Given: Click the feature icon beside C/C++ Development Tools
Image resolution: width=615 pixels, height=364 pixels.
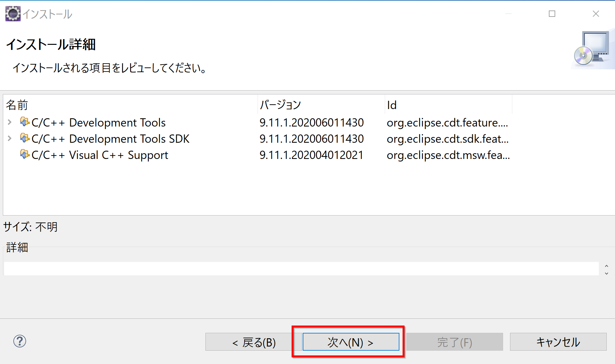Looking at the screenshot, I should 25,122.
